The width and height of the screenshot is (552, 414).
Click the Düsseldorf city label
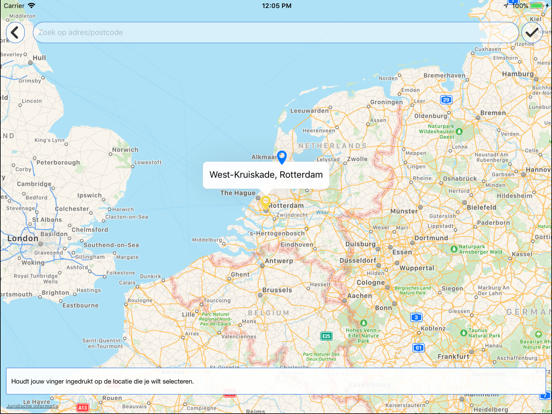tap(358, 261)
